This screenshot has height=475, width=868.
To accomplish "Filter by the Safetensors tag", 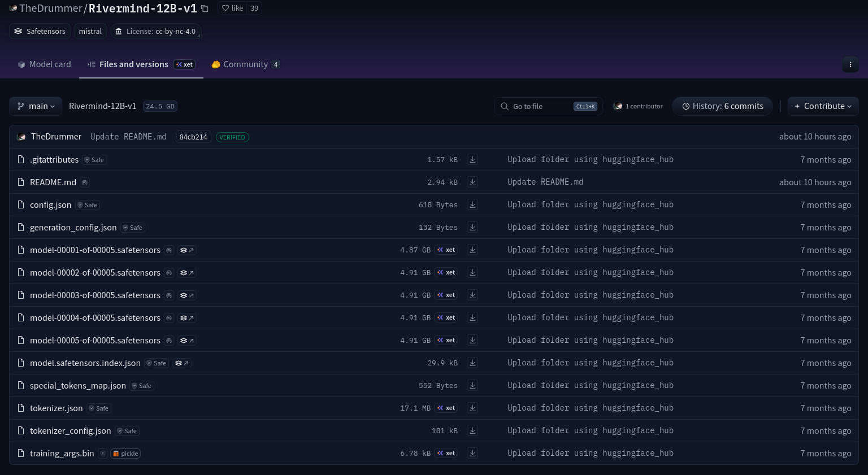I will coord(40,32).
